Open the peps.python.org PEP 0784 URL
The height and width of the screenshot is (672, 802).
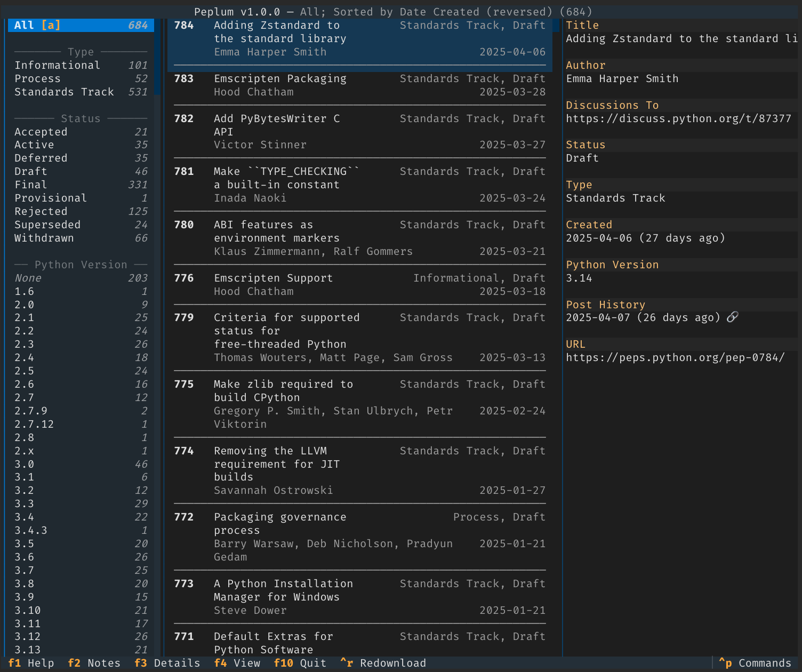coord(675,357)
